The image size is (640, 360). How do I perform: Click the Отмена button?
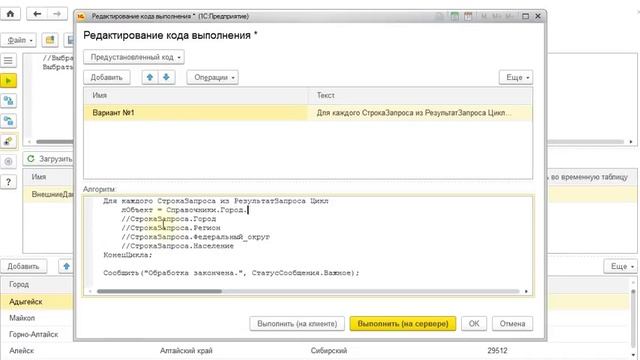click(x=512, y=324)
